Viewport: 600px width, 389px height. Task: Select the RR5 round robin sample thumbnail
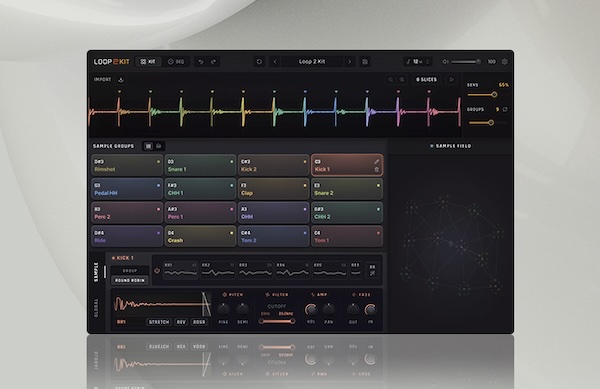tap(330, 270)
